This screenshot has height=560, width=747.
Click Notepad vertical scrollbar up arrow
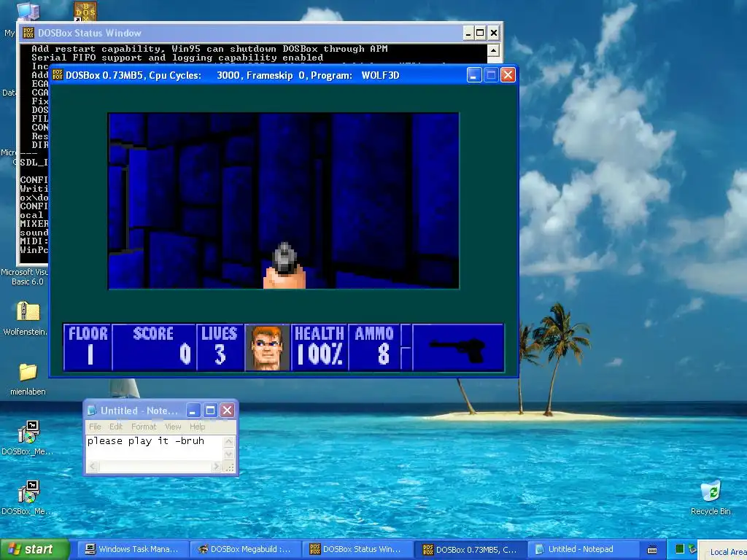[228, 441]
